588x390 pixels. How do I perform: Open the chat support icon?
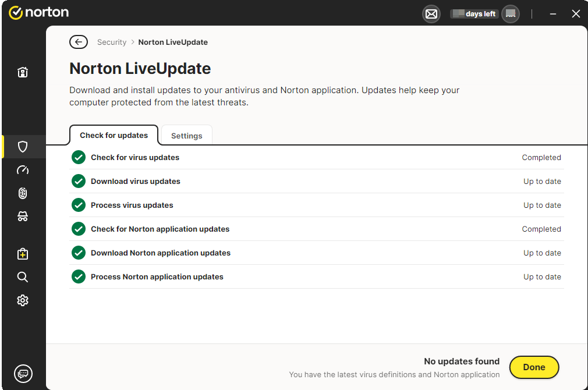tap(23, 374)
